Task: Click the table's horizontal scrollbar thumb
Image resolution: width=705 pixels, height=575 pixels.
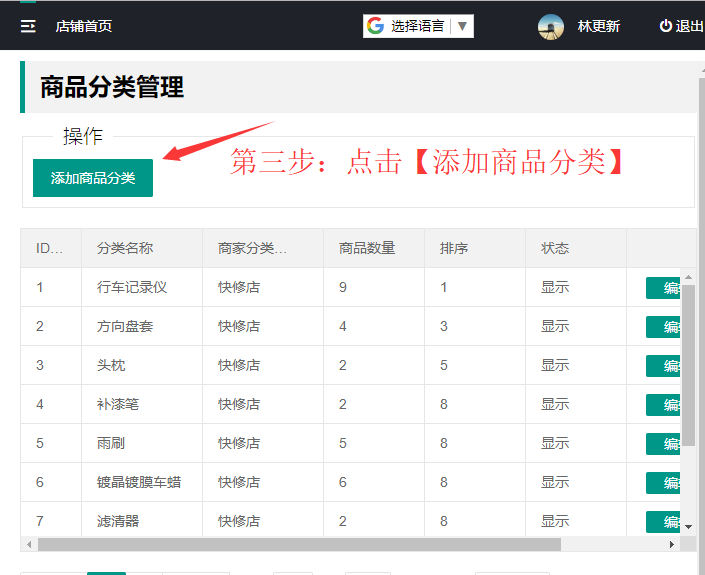Action: (x=300, y=545)
